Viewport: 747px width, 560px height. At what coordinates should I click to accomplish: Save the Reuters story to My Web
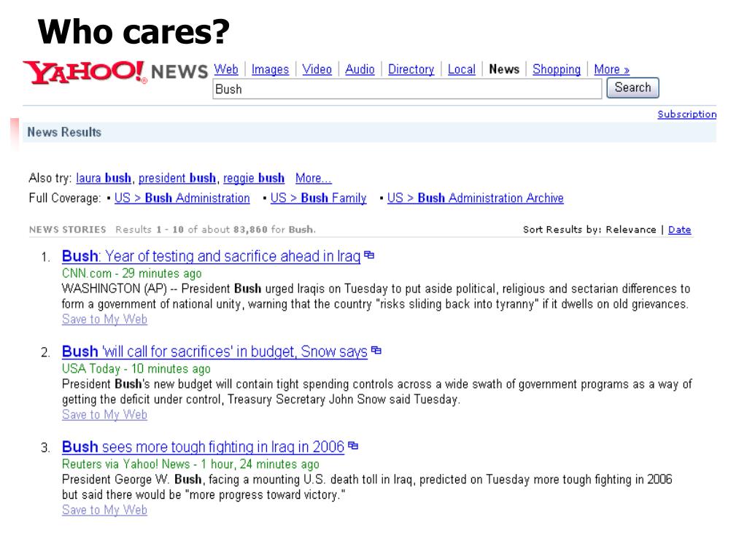pos(104,510)
